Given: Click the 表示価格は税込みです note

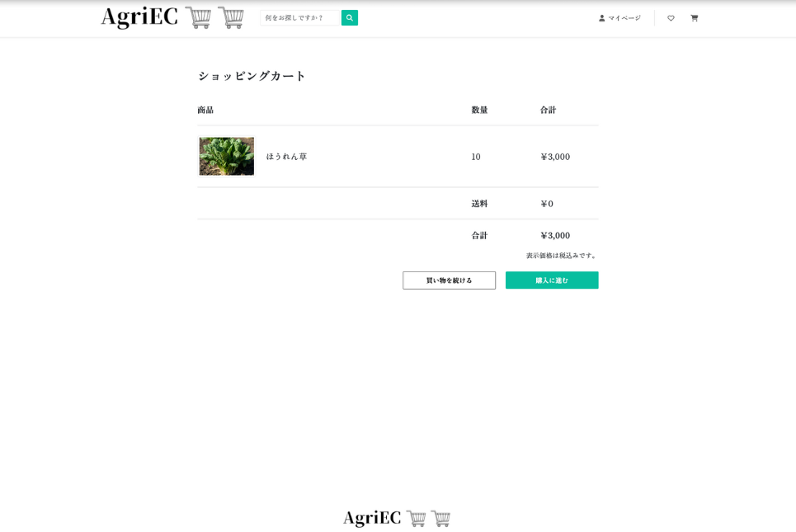Looking at the screenshot, I should [x=561, y=256].
